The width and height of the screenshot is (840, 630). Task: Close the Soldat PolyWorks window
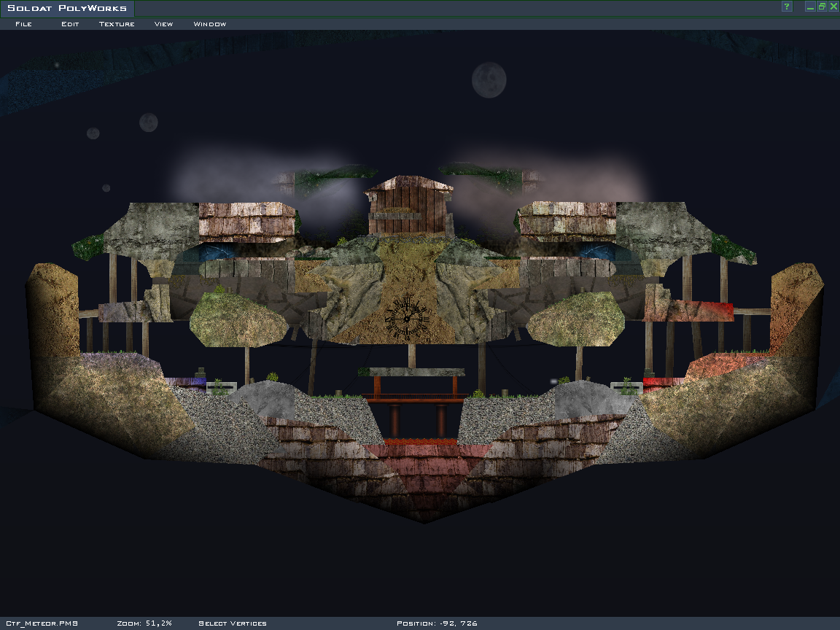click(833, 7)
